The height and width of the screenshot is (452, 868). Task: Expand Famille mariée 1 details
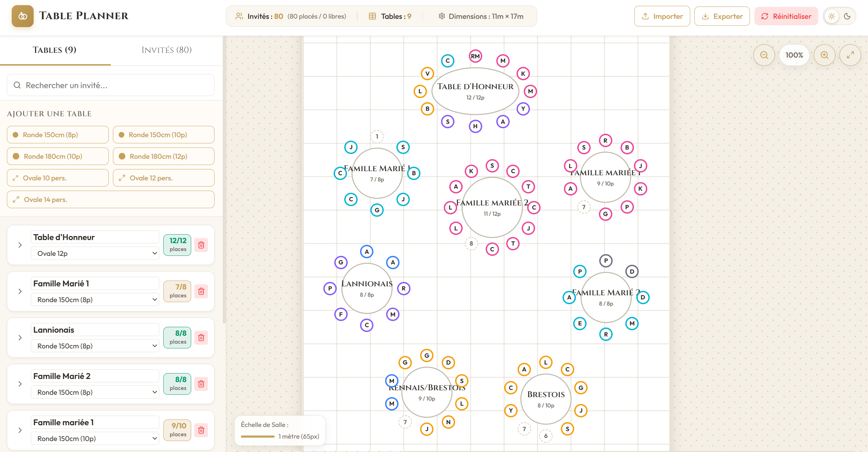point(20,430)
